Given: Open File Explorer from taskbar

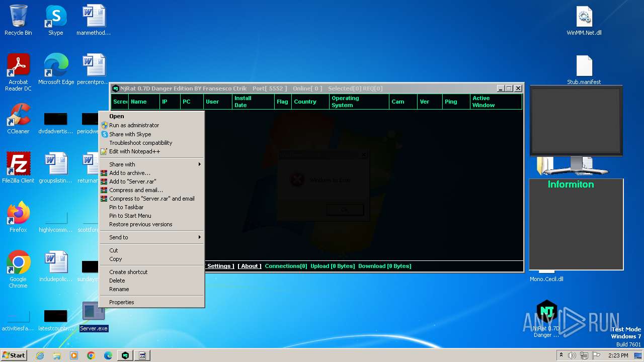Looking at the screenshot, I should click(57, 355).
